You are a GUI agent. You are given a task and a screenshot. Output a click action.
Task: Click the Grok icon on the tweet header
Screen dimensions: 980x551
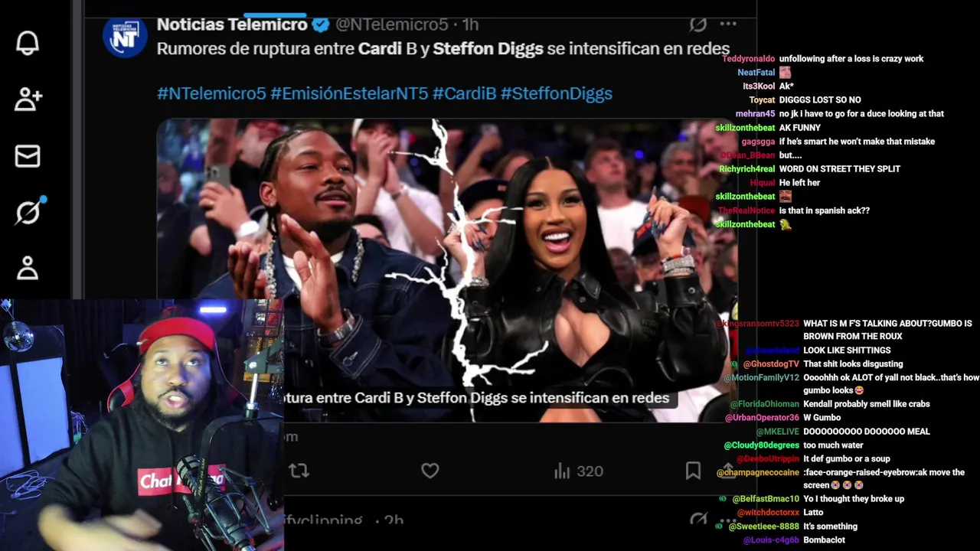(697, 24)
